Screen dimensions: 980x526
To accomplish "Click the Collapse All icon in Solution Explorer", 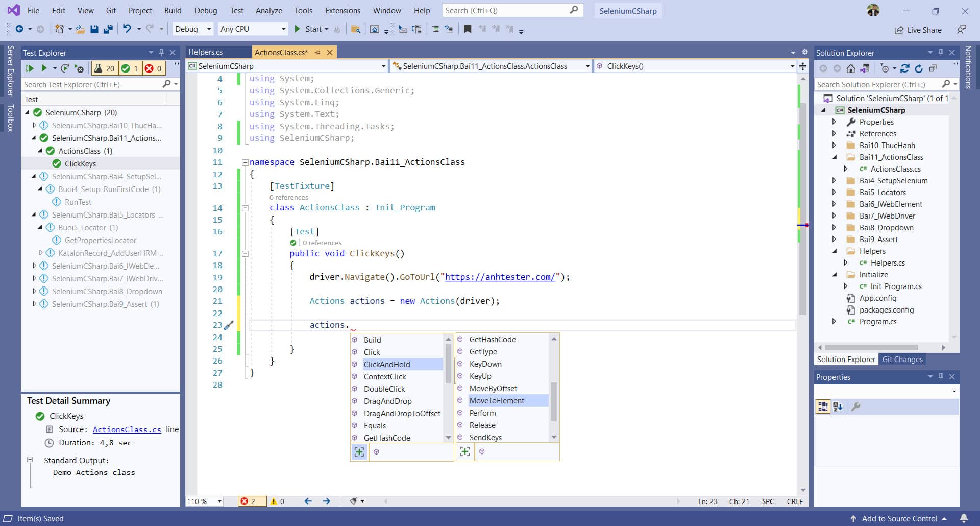I will pos(933,68).
